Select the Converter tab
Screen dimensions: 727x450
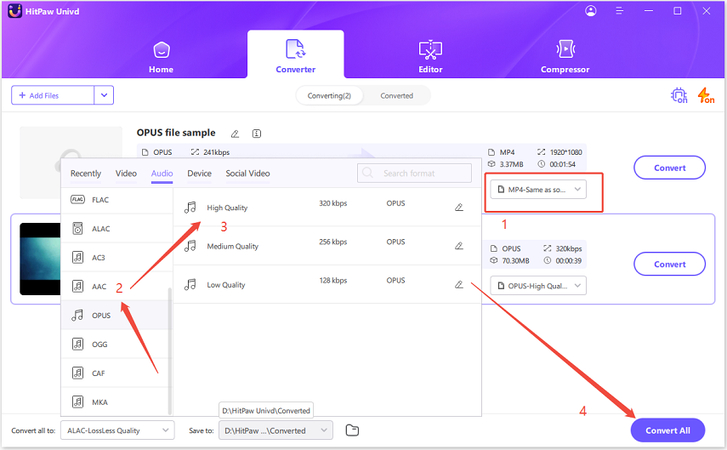point(295,57)
